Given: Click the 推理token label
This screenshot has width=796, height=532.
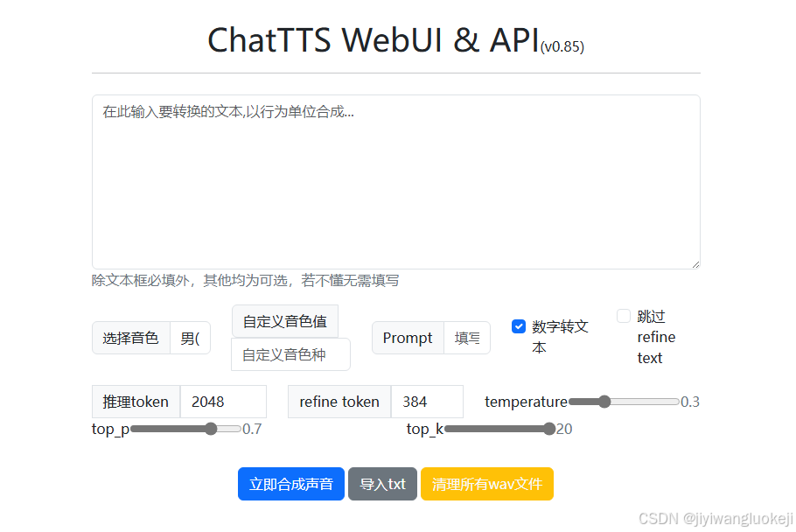Looking at the screenshot, I should click(136, 402).
